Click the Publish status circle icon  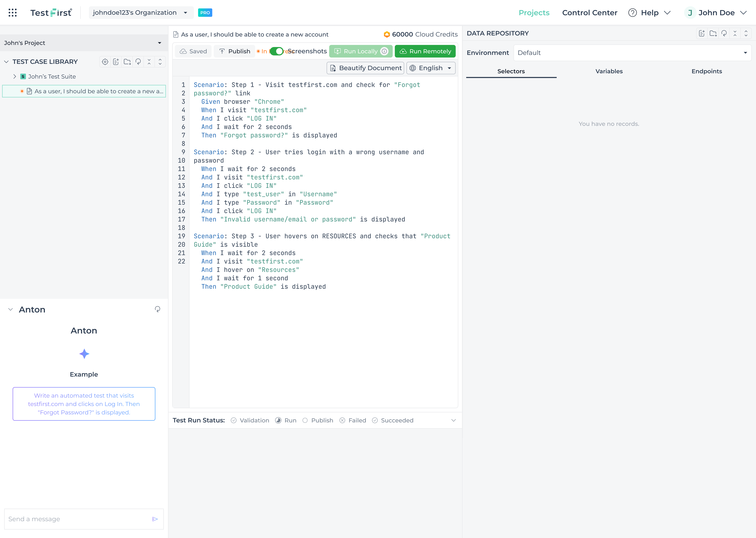pyautogui.click(x=305, y=420)
